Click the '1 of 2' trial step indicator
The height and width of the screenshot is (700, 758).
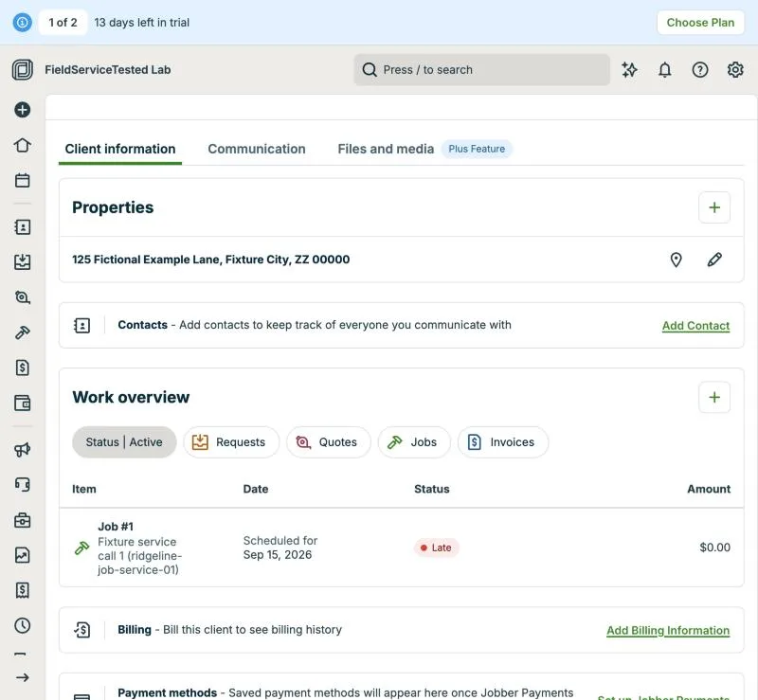[63, 22]
